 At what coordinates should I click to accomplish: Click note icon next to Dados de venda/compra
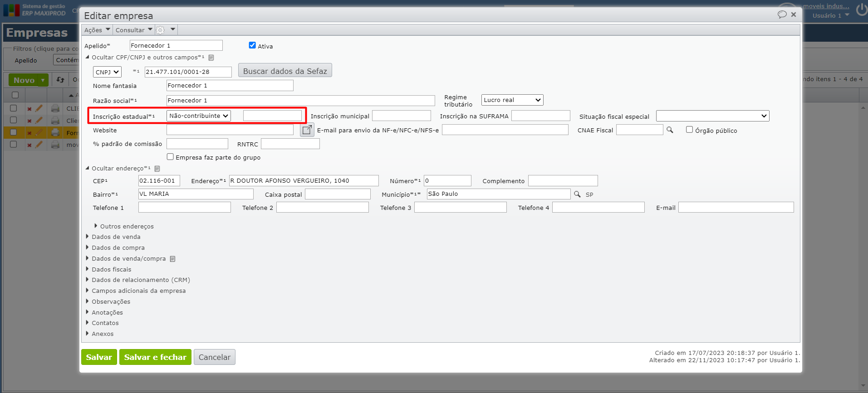tap(172, 259)
